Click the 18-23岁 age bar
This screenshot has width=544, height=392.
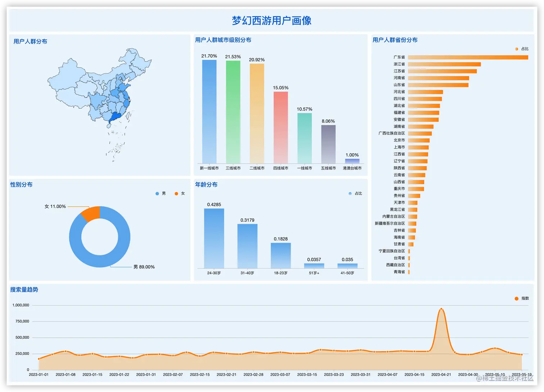(281, 256)
